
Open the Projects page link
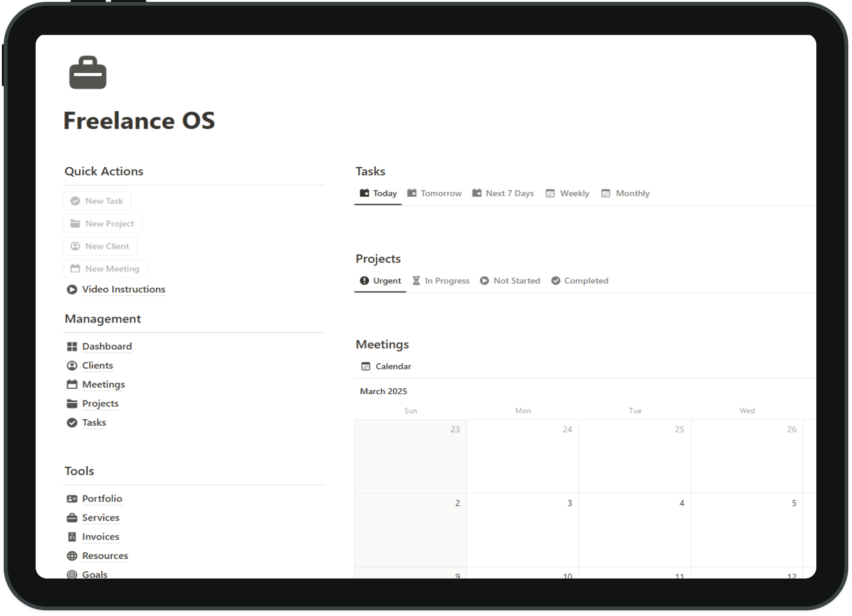[x=100, y=404]
